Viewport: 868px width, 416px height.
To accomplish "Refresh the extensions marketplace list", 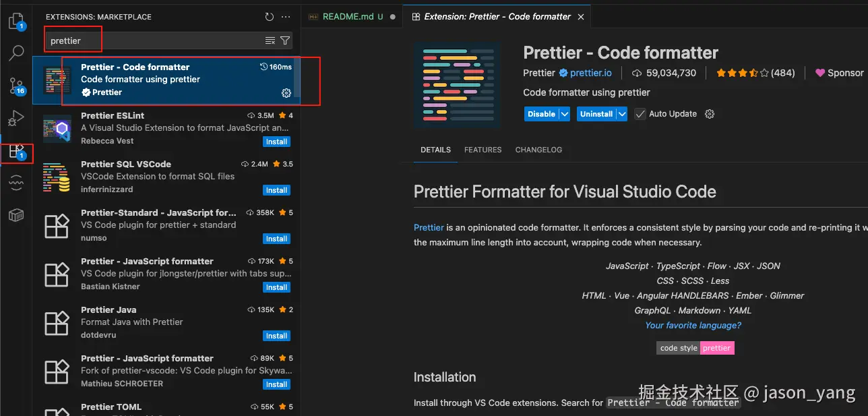I will click(270, 17).
